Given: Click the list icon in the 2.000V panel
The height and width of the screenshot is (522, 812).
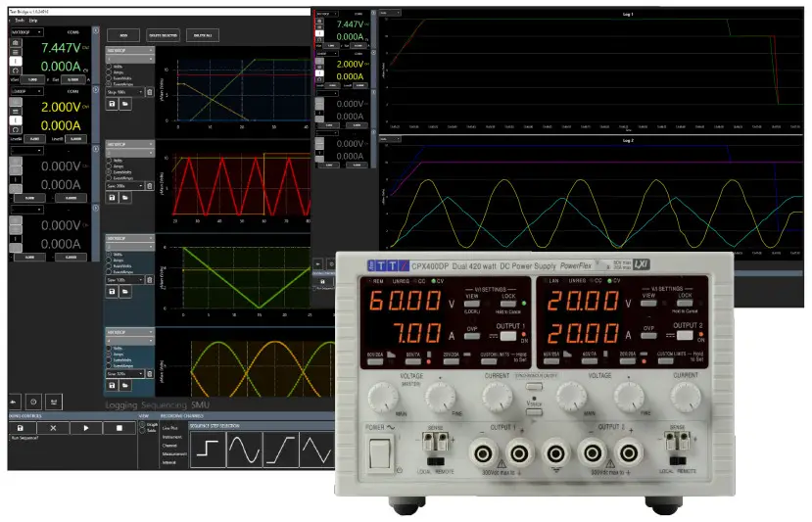Looking at the screenshot, I should (16, 112).
